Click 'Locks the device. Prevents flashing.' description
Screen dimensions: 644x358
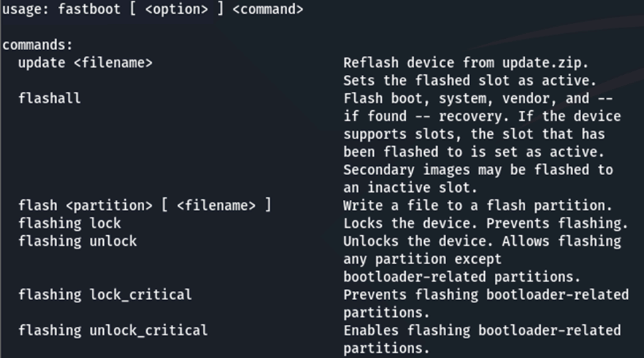coord(486,224)
